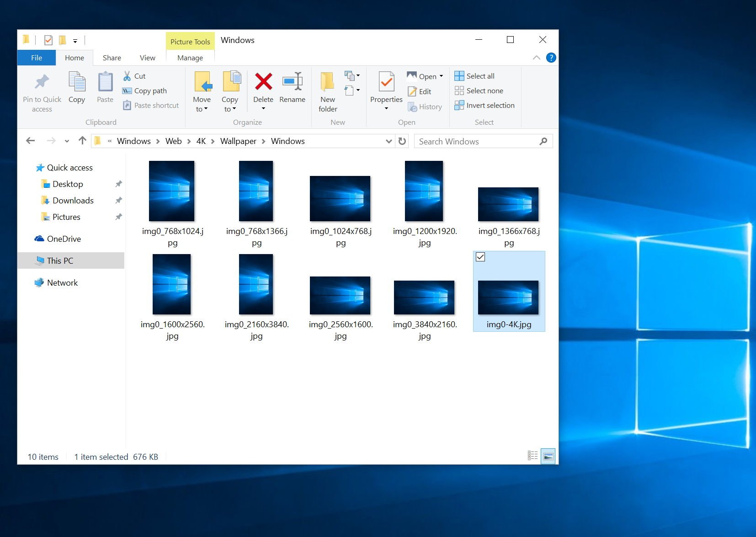This screenshot has width=756, height=537.
Task: Switch to Large icons view layout
Action: 548,456
